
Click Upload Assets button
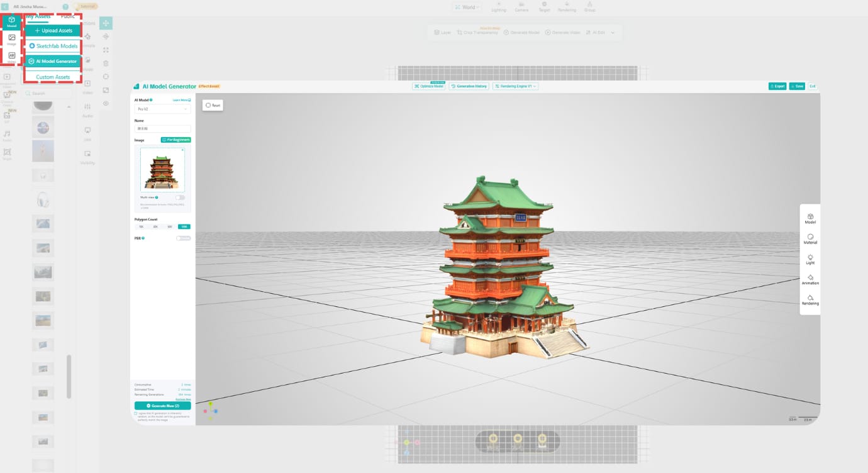pyautogui.click(x=53, y=30)
